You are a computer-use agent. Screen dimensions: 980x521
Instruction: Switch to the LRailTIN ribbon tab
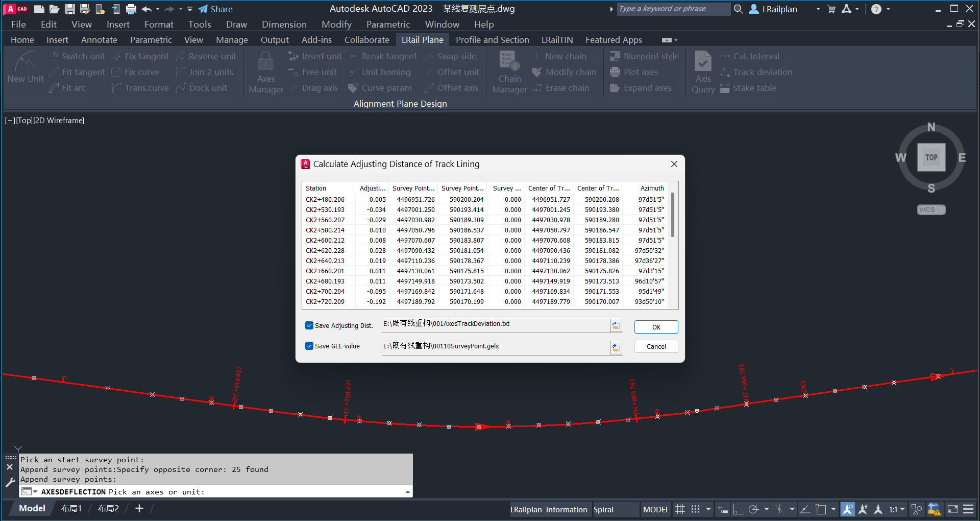click(x=557, y=40)
